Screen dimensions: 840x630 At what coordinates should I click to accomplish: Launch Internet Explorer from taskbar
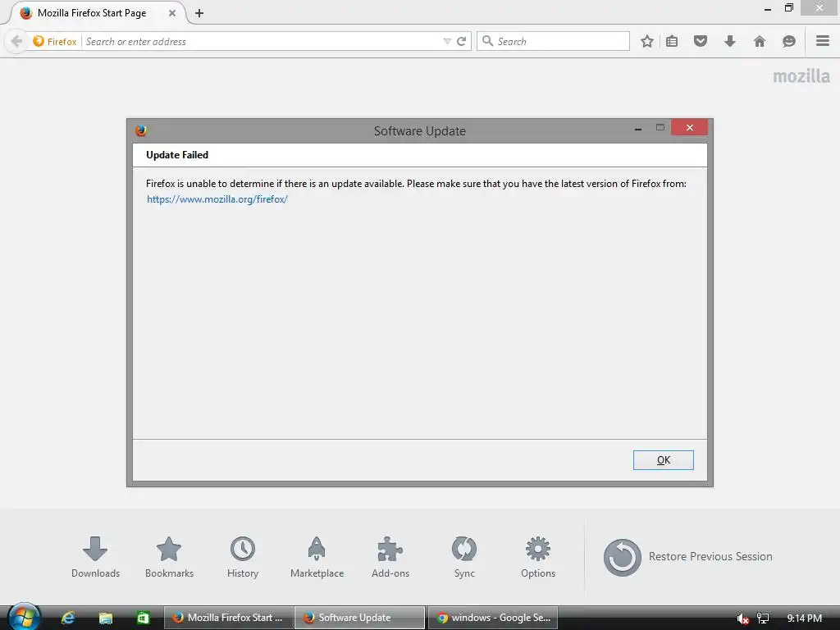click(x=68, y=618)
